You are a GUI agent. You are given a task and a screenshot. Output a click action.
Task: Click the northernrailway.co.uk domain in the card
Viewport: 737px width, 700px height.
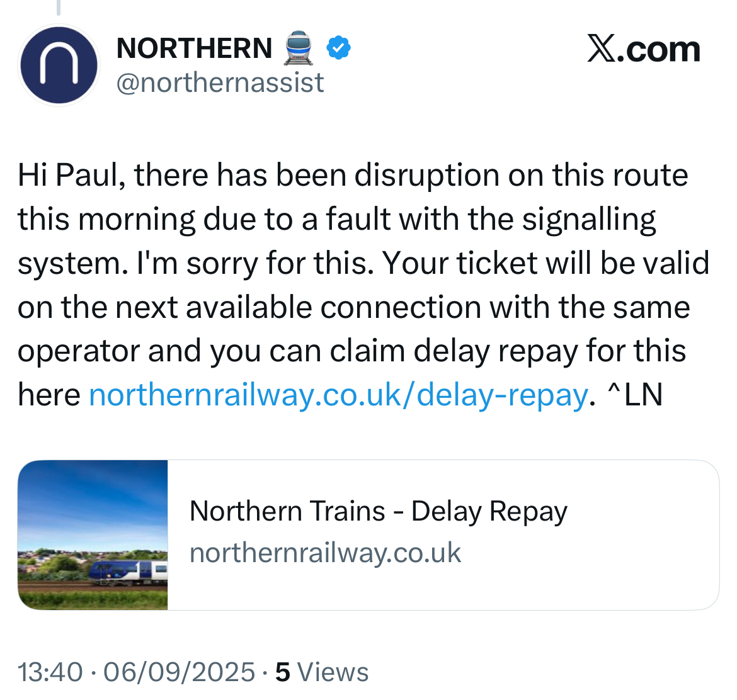pos(325,553)
